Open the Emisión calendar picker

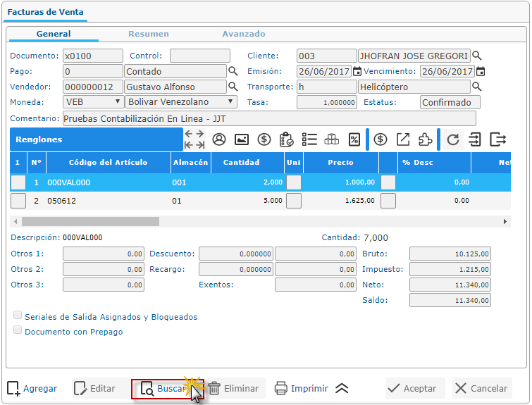pyautogui.click(x=357, y=71)
